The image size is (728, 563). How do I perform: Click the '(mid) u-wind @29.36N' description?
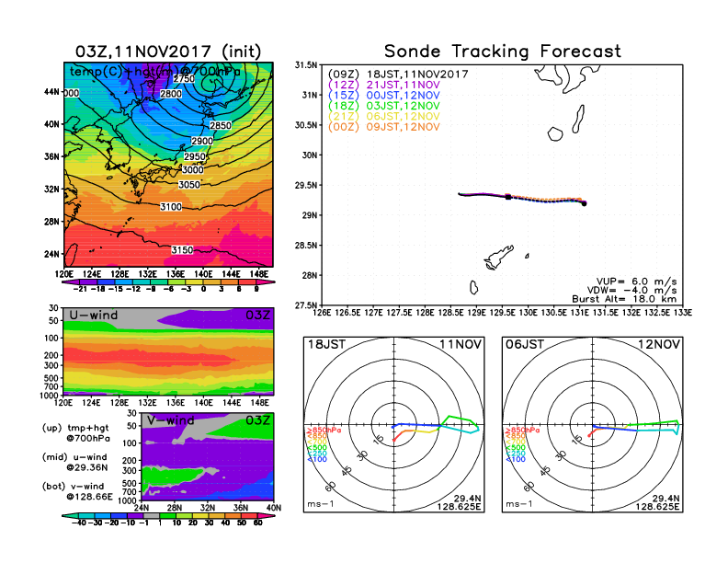pos(75,462)
